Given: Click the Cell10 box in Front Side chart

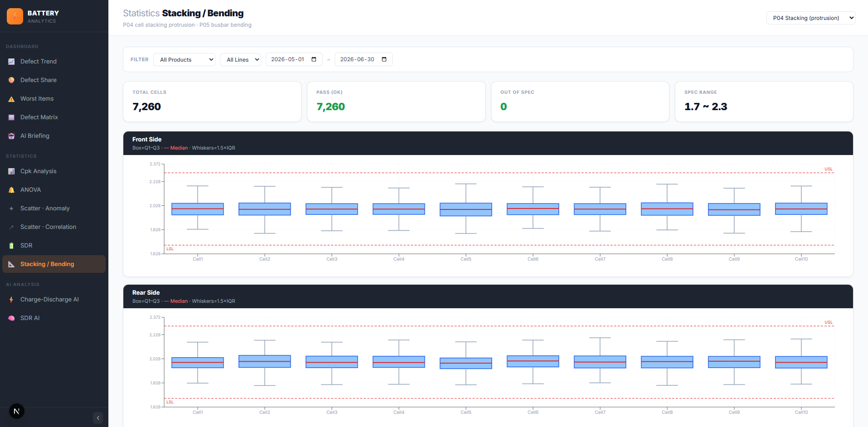Looking at the screenshot, I should pyautogui.click(x=801, y=209).
